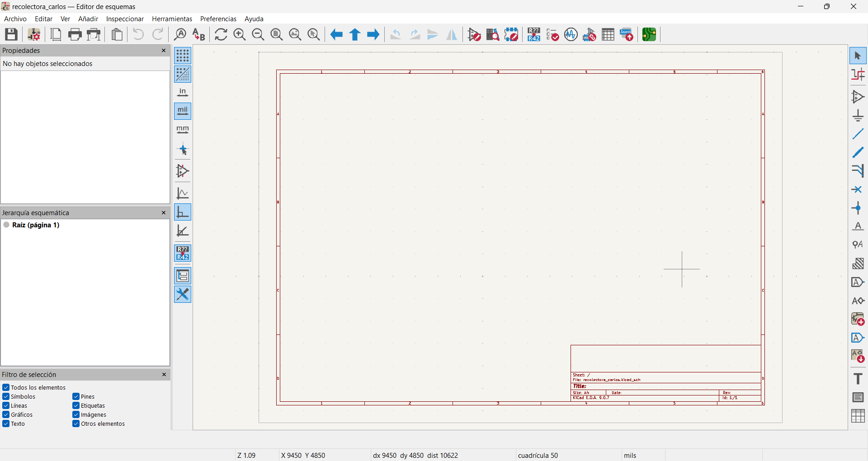Screen dimensions: 868x461
Task: Open the page settings sheet icon
Action: [x=56, y=34]
